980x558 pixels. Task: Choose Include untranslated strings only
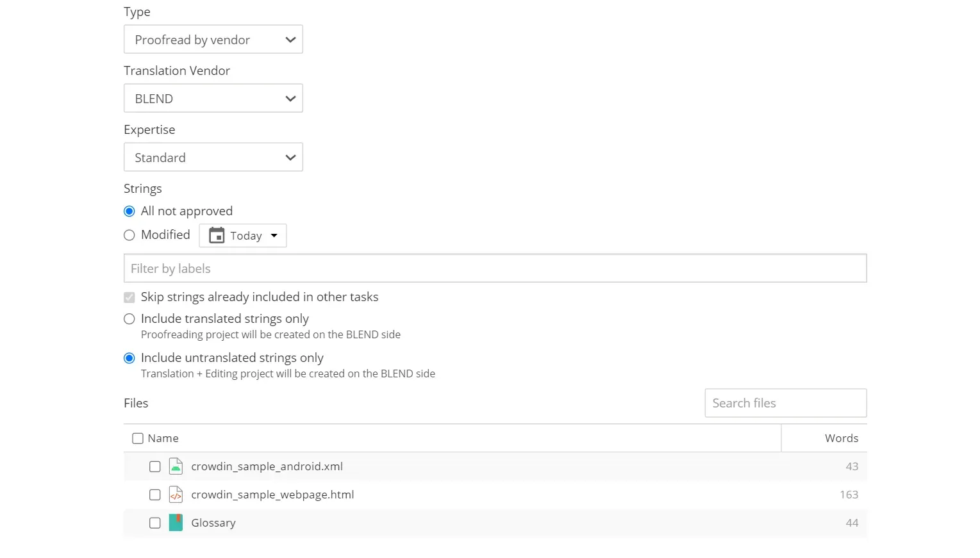pos(129,357)
